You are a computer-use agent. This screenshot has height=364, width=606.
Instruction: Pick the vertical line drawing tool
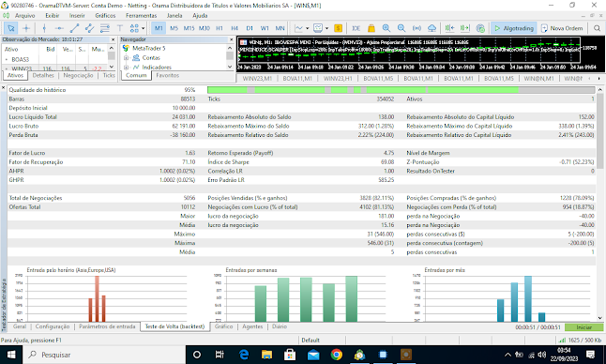coord(44,28)
